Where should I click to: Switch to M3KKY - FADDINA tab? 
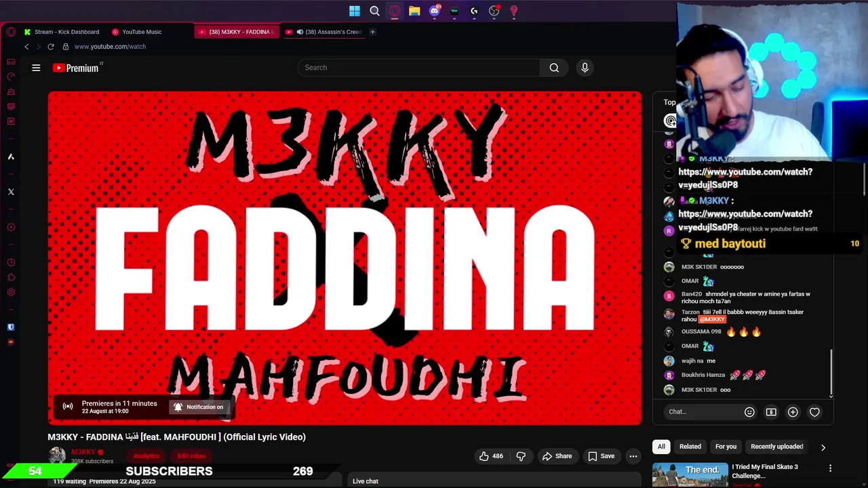click(x=235, y=32)
